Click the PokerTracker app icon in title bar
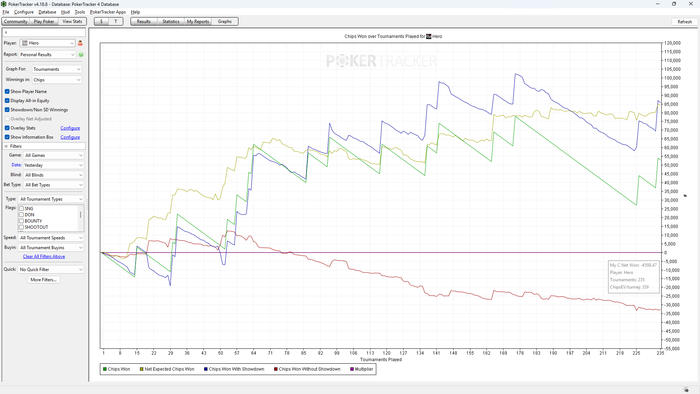Screen dimensions: 700x394 coord(4,4)
